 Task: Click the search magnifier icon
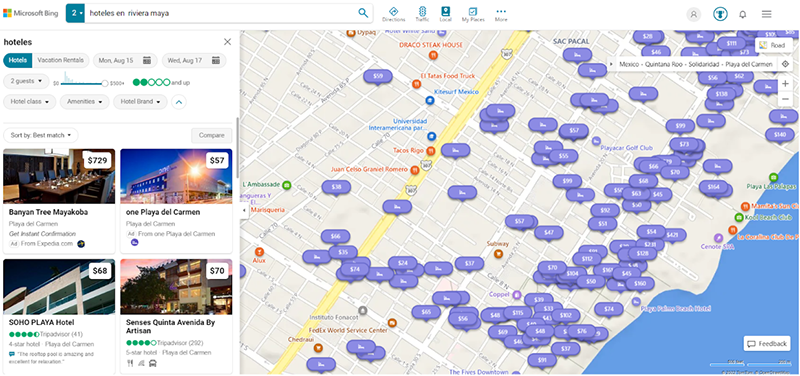(x=363, y=13)
